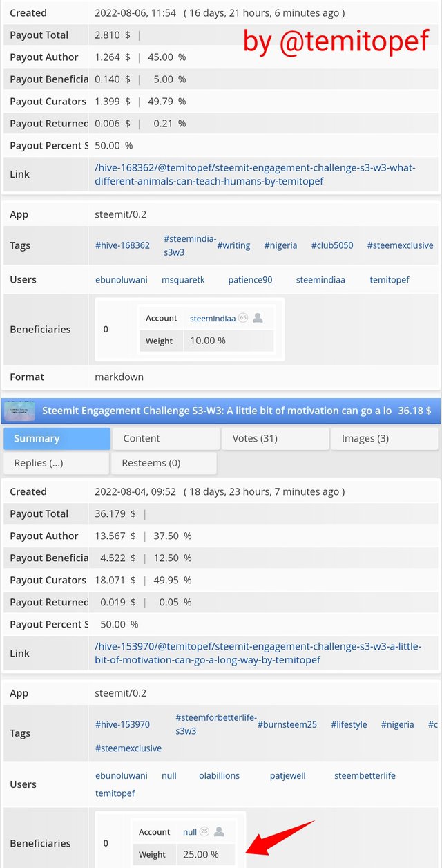Viewport: 442px width, 868px height.
Task: Open user patjewell
Action: coord(287,775)
